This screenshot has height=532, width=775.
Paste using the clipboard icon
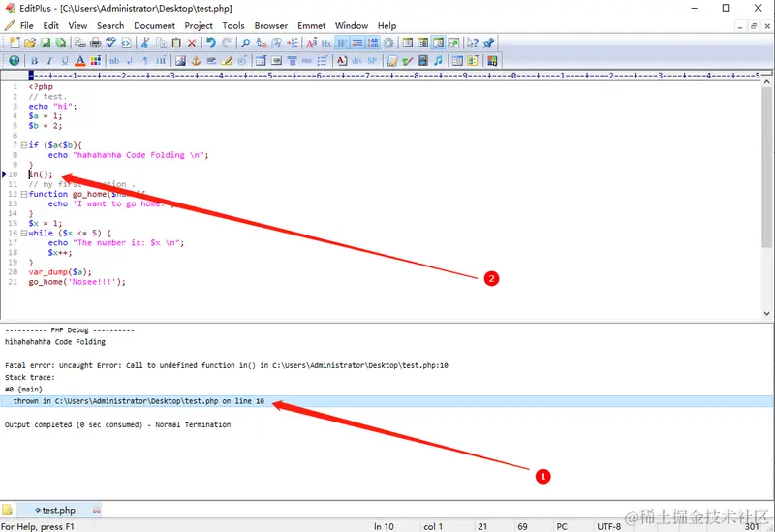coord(176,43)
